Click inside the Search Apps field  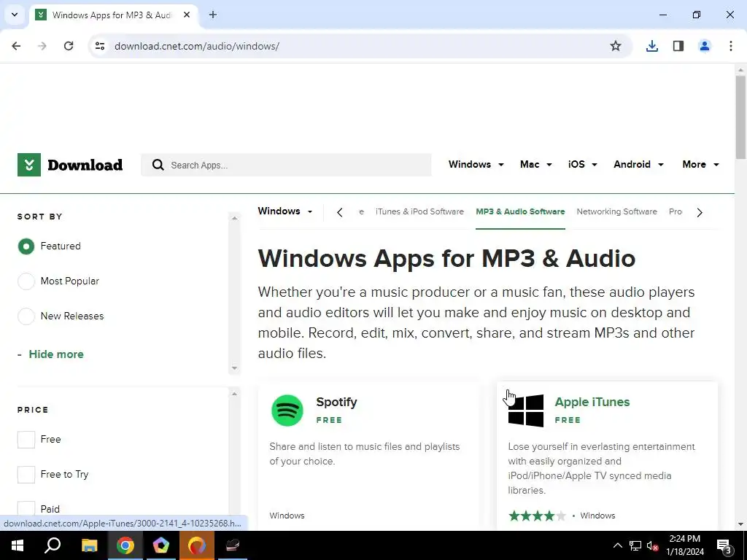click(x=286, y=165)
